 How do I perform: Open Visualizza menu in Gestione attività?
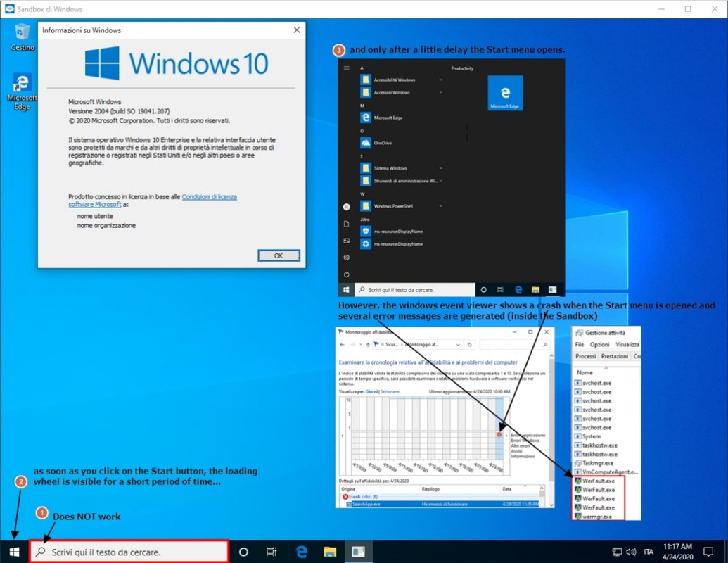click(x=627, y=345)
